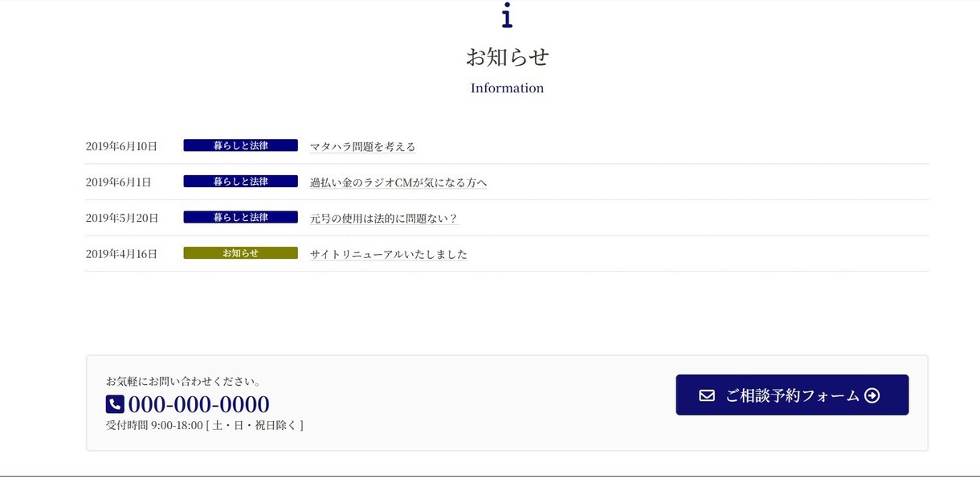Click the 受付時間 9:00-18:00 hours text
This screenshot has height=479, width=980.
point(205,425)
